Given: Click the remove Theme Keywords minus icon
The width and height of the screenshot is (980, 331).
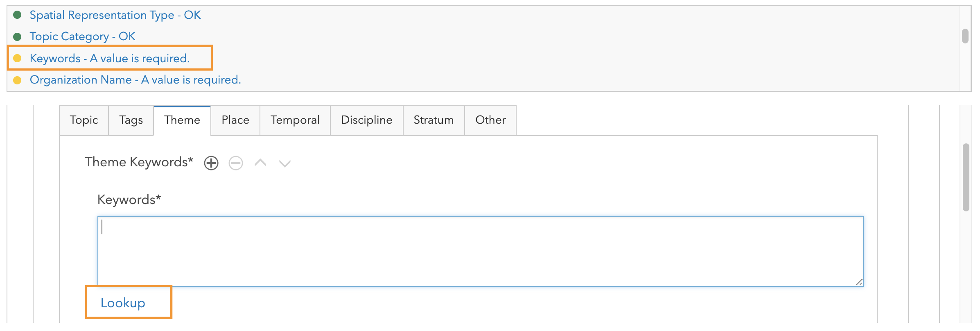Looking at the screenshot, I should click(x=236, y=163).
